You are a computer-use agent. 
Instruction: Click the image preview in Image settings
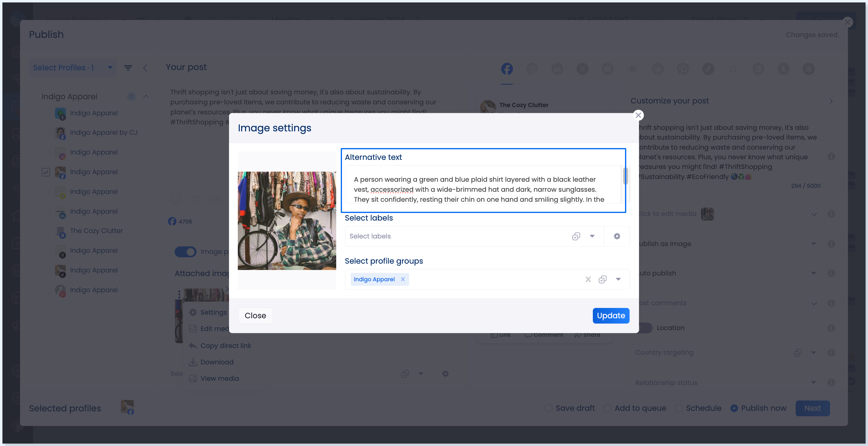click(287, 221)
